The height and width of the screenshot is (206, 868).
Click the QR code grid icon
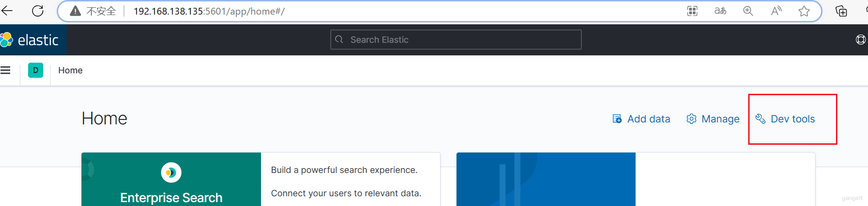point(692,11)
